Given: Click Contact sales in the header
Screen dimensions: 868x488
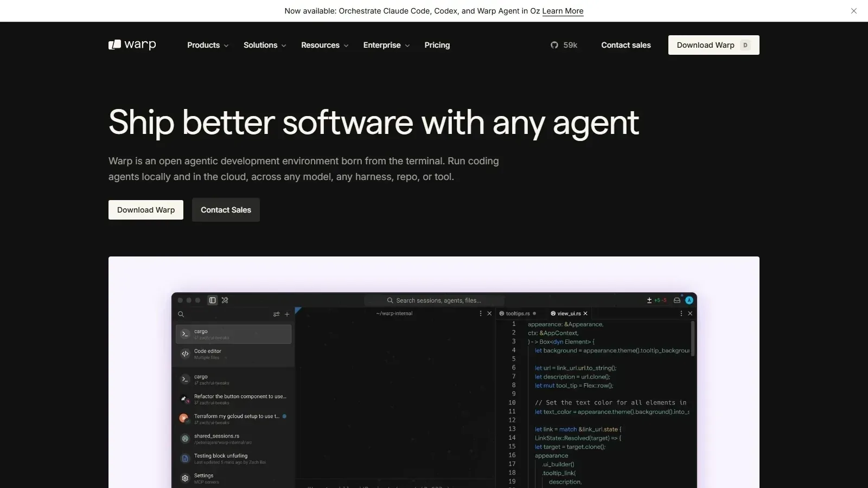Looking at the screenshot, I should (x=626, y=45).
